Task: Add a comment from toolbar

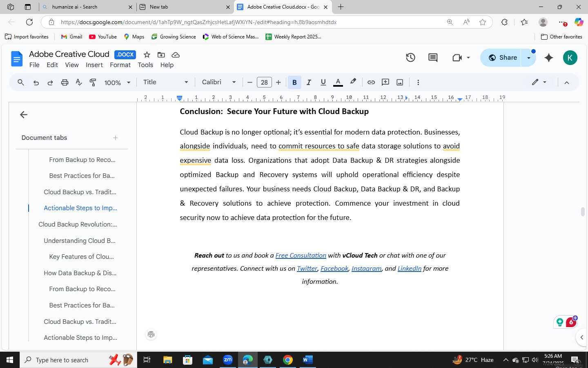Action: (x=385, y=82)
